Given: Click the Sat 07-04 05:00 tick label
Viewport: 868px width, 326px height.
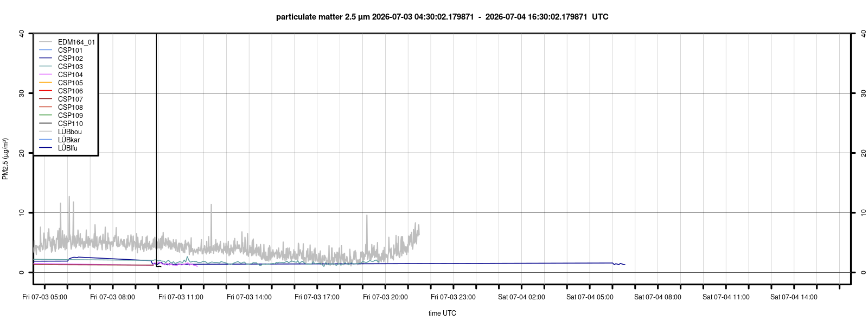Looking at the screenshot, I should (x=590, y=297).
